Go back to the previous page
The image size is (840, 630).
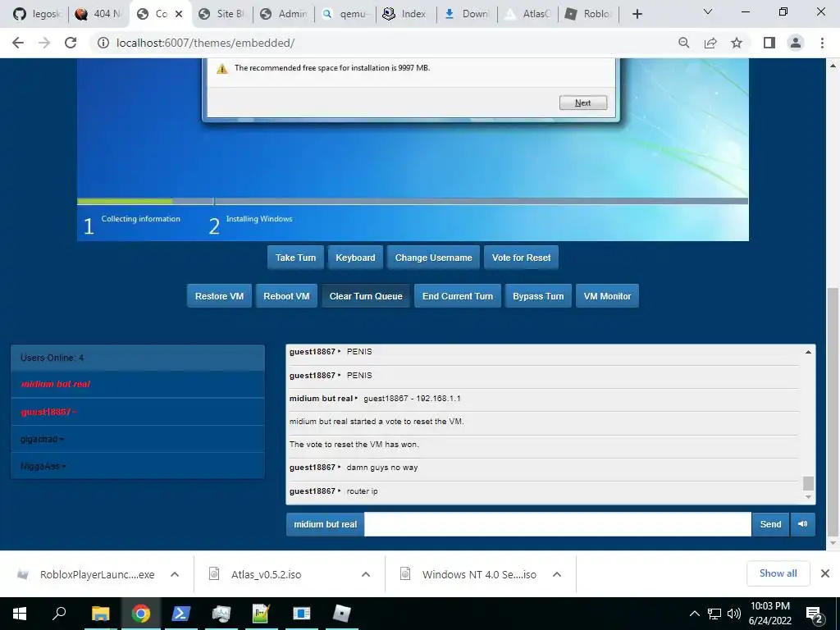[x=18, y=43]
